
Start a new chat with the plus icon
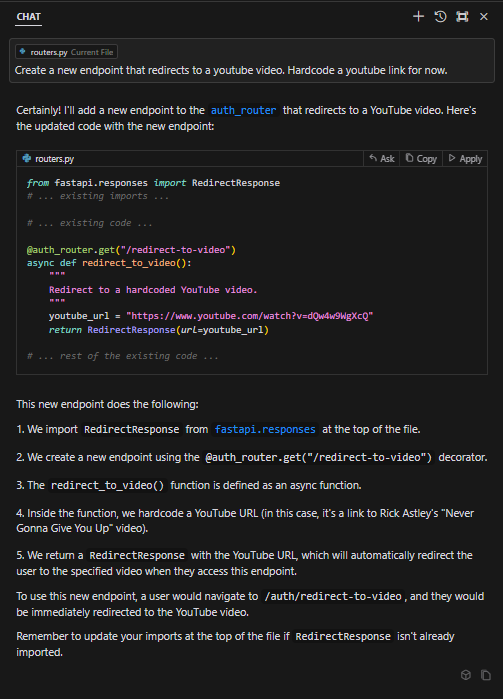point(418,17)
